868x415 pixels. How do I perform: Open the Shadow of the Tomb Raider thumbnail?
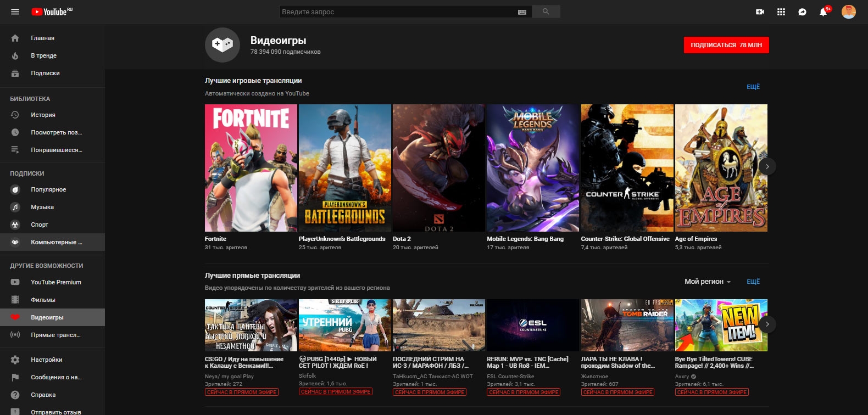(x=627, y=325)
